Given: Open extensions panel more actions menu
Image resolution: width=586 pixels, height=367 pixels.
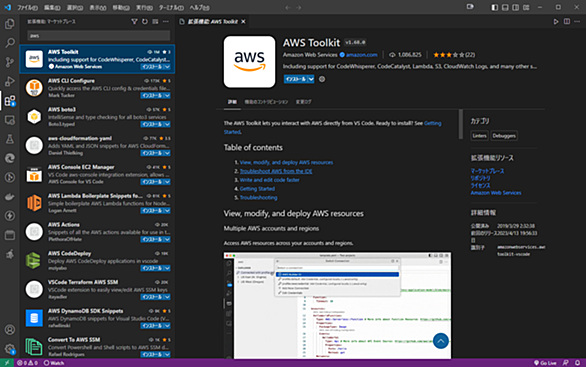Looking at the screenshot, I should click(166, 22).
